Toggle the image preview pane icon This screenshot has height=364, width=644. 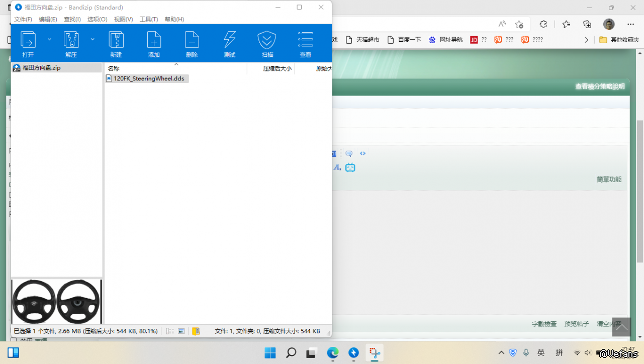pos(181,331)
